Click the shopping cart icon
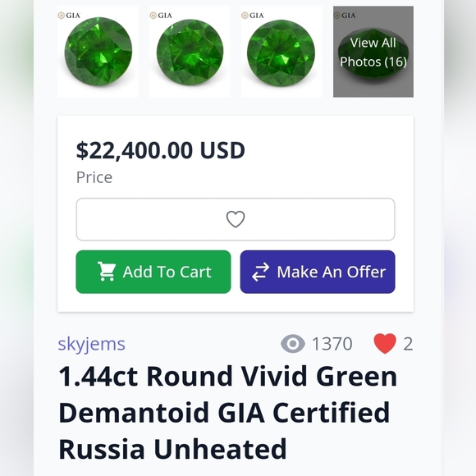This screenshot has width=476, height=476. (x=106, y=271)
